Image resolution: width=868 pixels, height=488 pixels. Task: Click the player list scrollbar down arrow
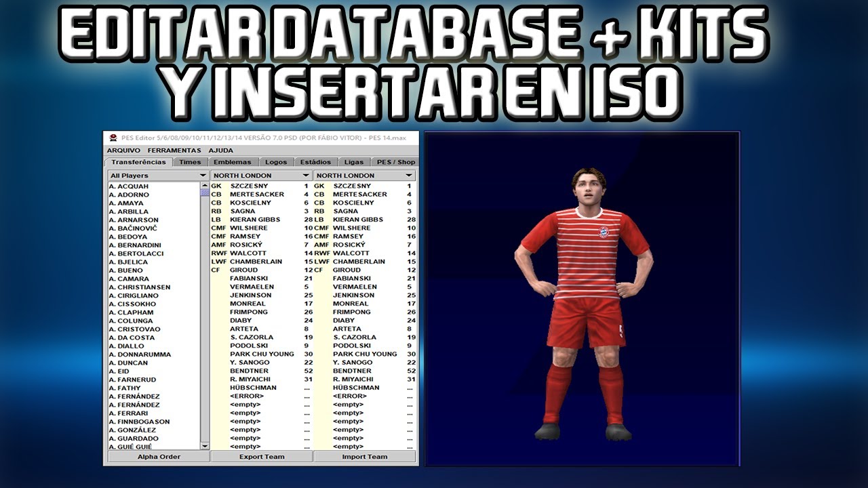click(205, 447)
